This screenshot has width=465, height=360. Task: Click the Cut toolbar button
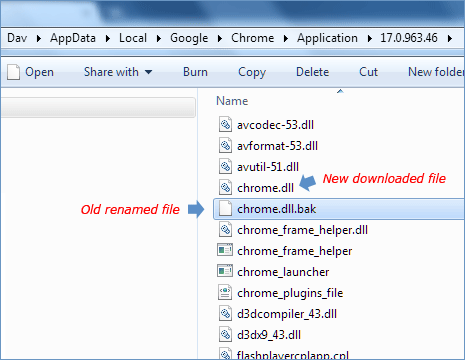(368, 72)
